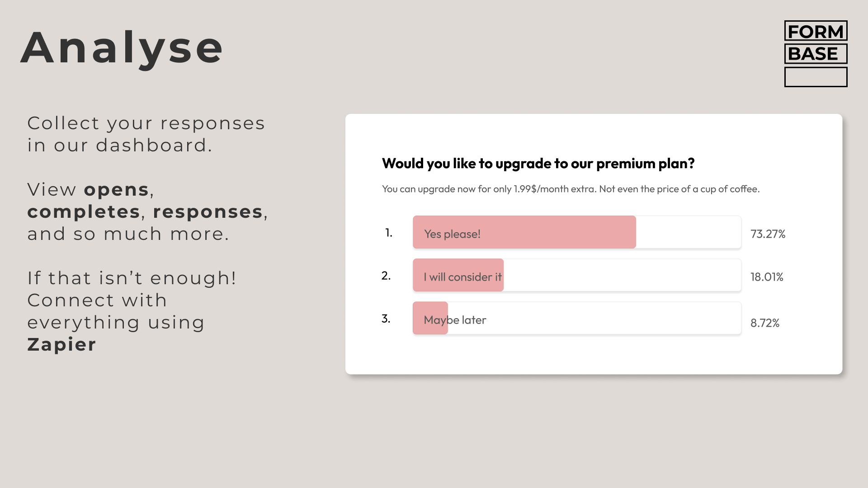Click the bold word 'completes'
The width and height of the screenshot is (868, 488).
click(84, 212)
